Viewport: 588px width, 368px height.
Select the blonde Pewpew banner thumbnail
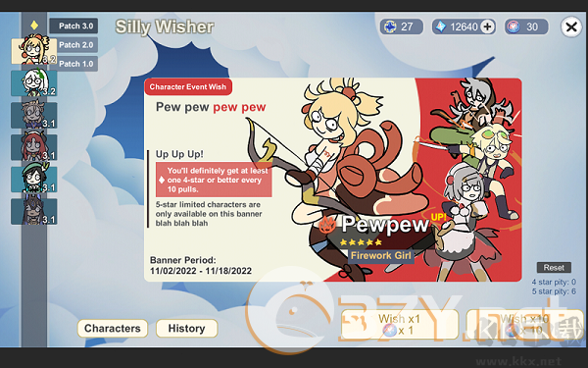[x=33, y=51]
